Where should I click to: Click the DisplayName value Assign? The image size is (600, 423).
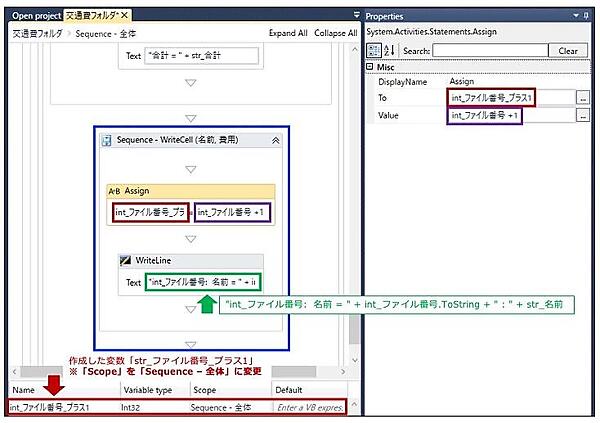[461, 81]
